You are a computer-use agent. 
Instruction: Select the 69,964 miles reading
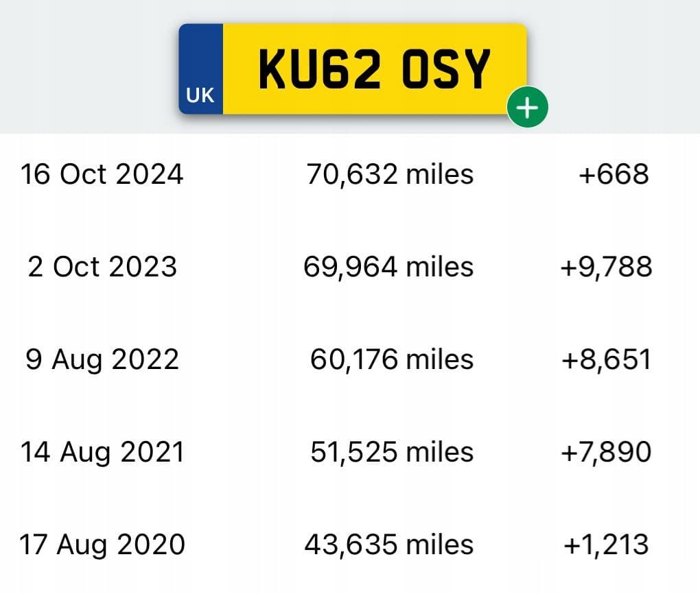click(388, 266)
